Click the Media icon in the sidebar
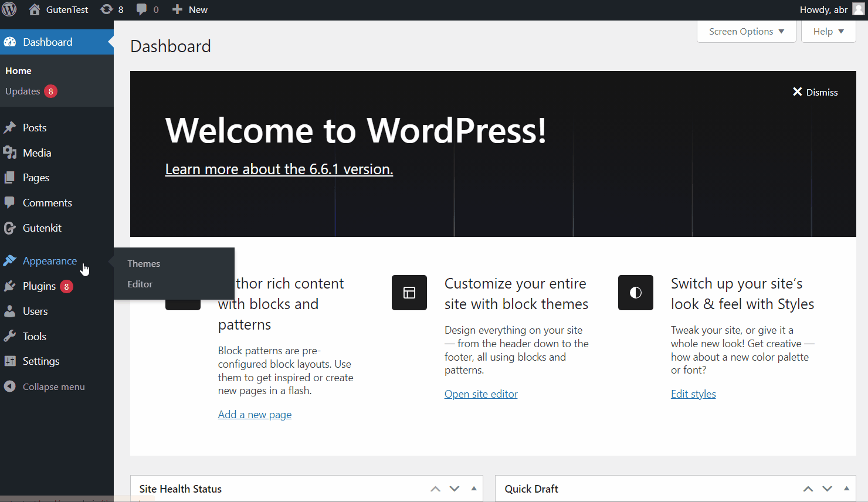Viewport: 868px width, 502px height. click(10, 153)
